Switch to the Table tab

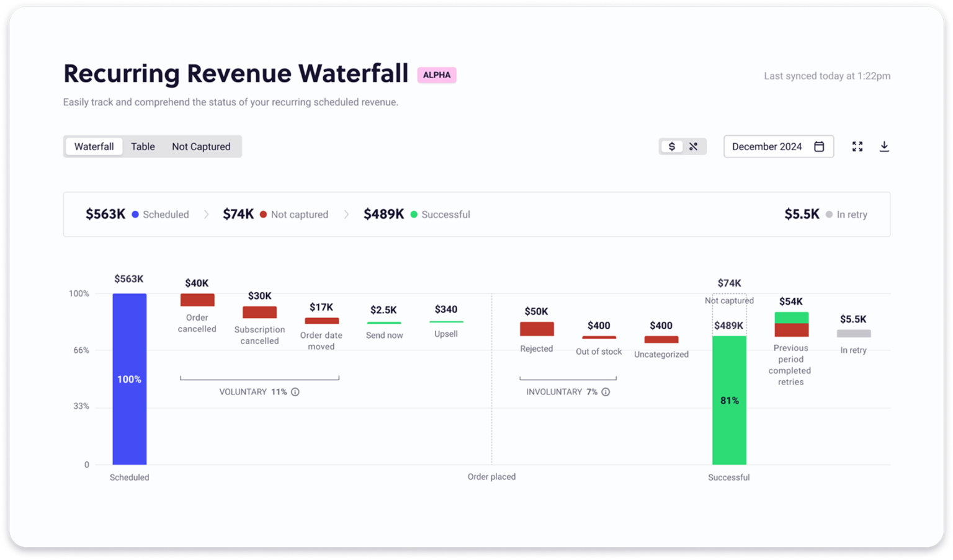(143, 146)
